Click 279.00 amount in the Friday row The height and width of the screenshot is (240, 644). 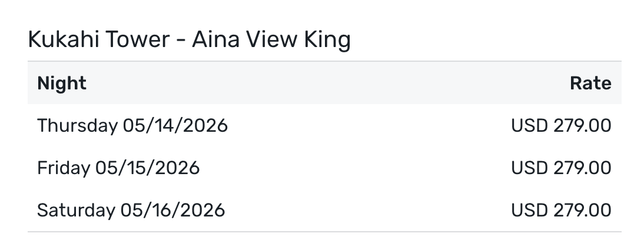tap(582, 168)
